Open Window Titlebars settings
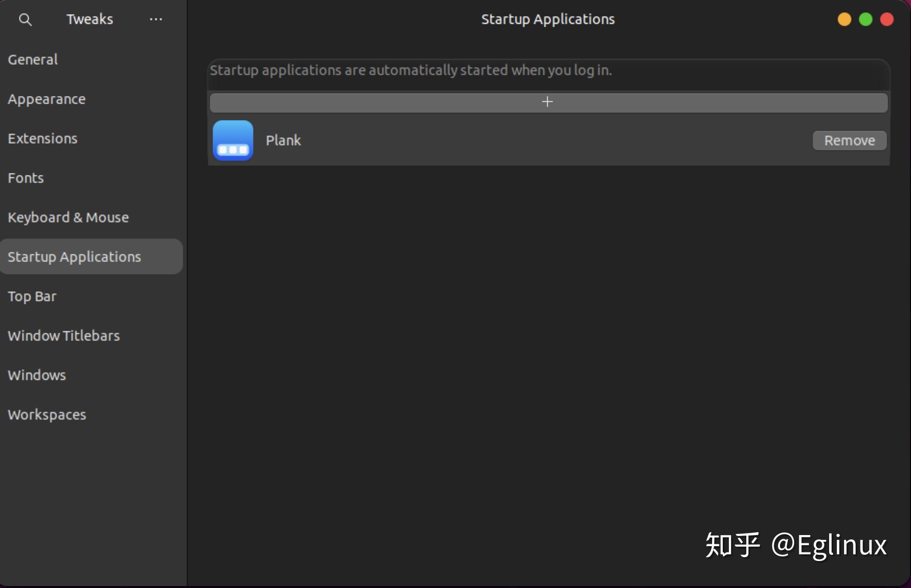The height and width of the screenshot is (588, 911). (x=64, y=335)
